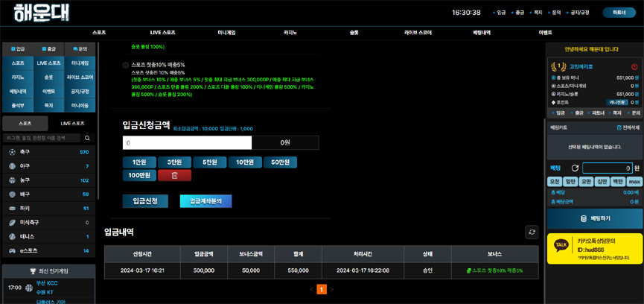644x304 pixels.
Task: Expand the 야구 league list
Action: tap(48, 166)
